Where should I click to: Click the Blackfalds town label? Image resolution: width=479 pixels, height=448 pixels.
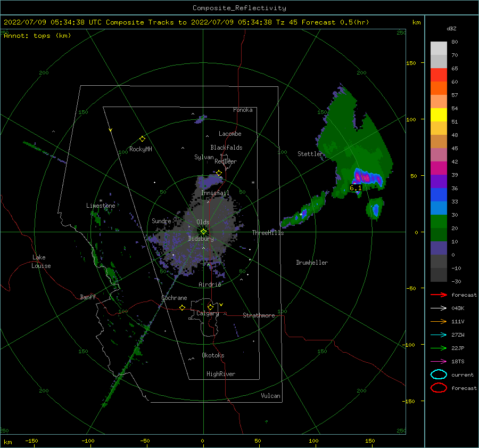coord(226,148)
